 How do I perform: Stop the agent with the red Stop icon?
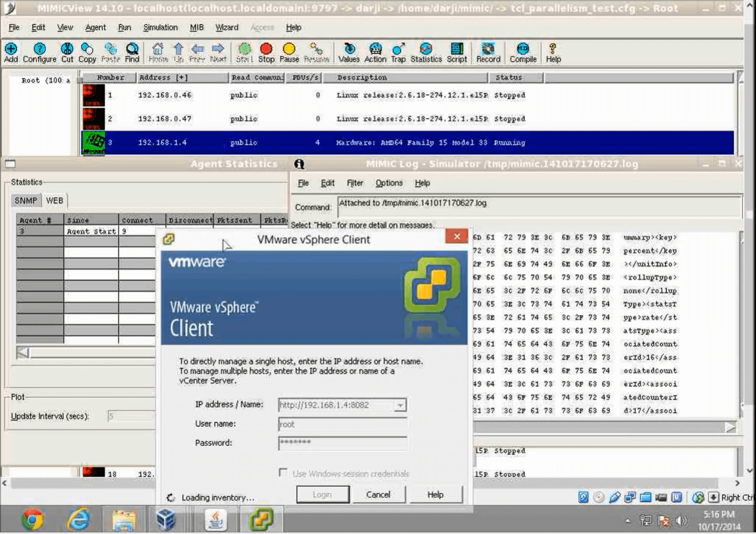[266, 52]
